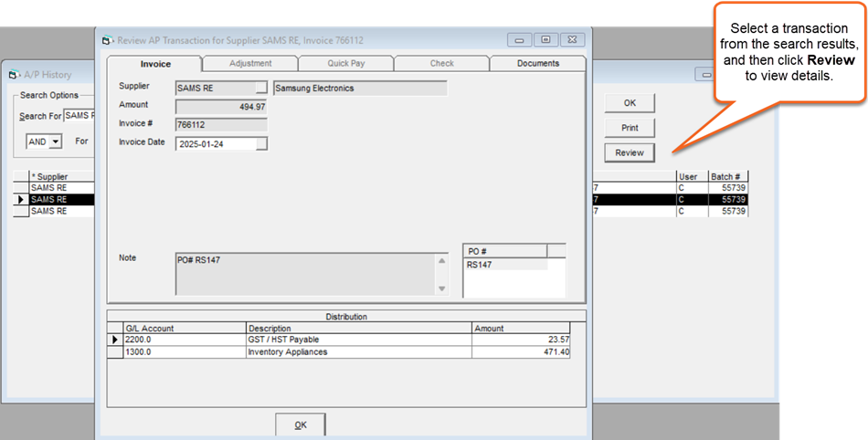868x440 pixels.
Task: Open the Quick Pay tab
Action: 346,64
